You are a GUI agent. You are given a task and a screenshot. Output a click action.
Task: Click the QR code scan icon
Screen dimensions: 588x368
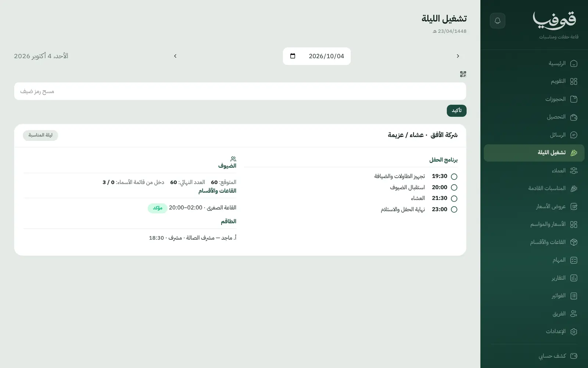point(463,74)
